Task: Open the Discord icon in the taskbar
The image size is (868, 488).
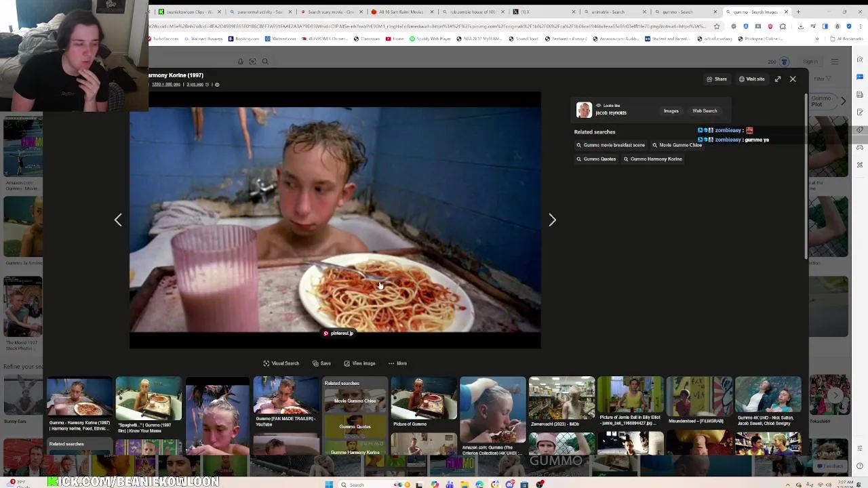Action: (510, 484)
